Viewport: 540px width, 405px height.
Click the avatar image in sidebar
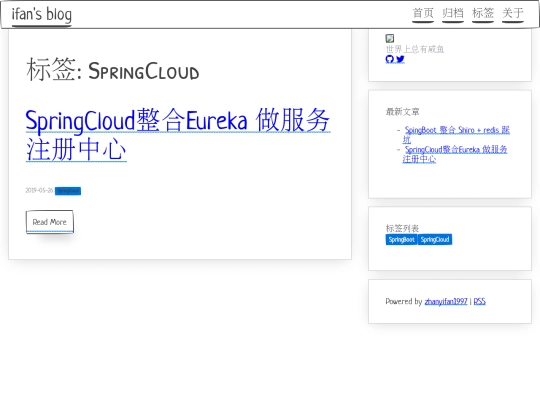[390, 38]
